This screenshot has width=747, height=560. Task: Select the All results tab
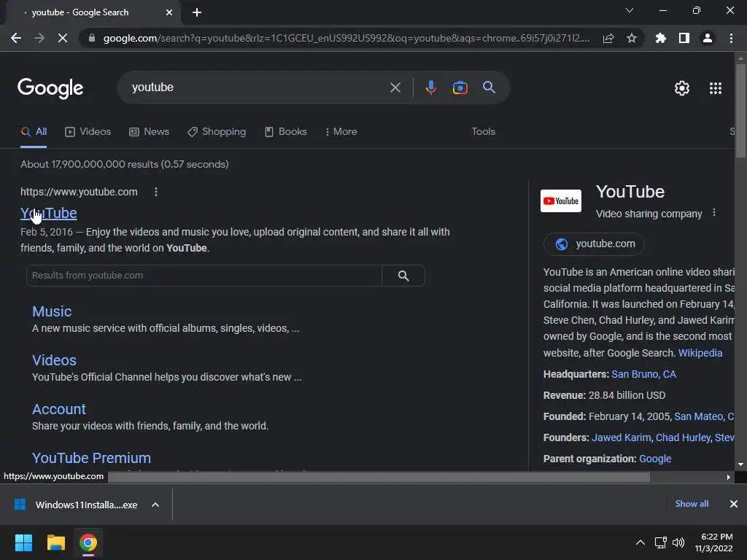(34, 132)
